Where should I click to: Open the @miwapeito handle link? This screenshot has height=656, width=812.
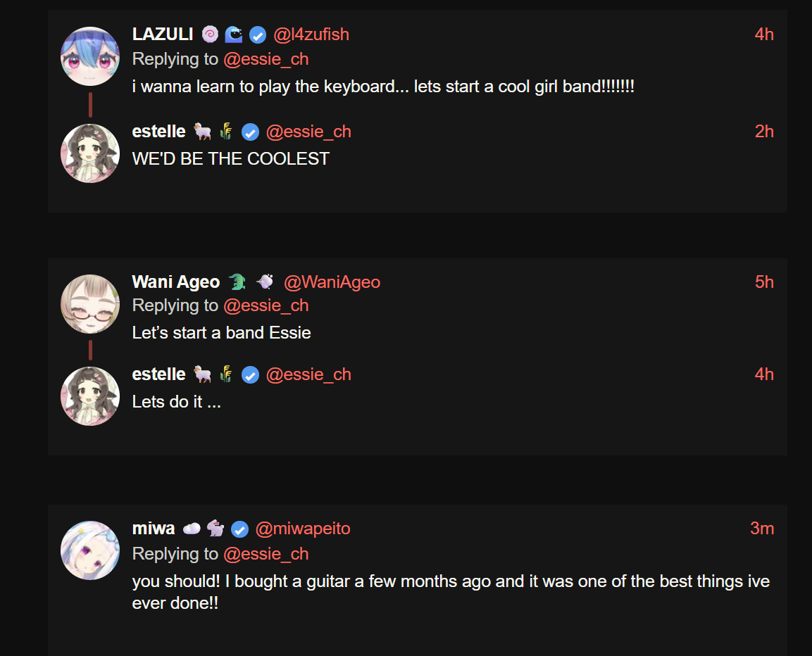(x=302, y=529)
